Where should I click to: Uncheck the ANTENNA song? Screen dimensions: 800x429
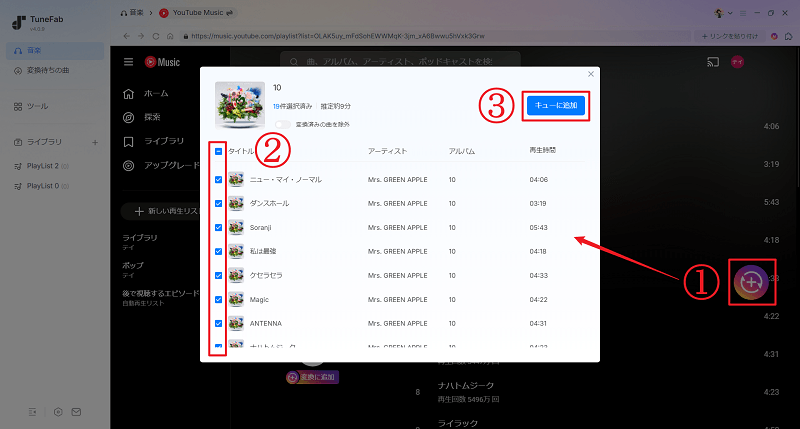pos(218,323)
